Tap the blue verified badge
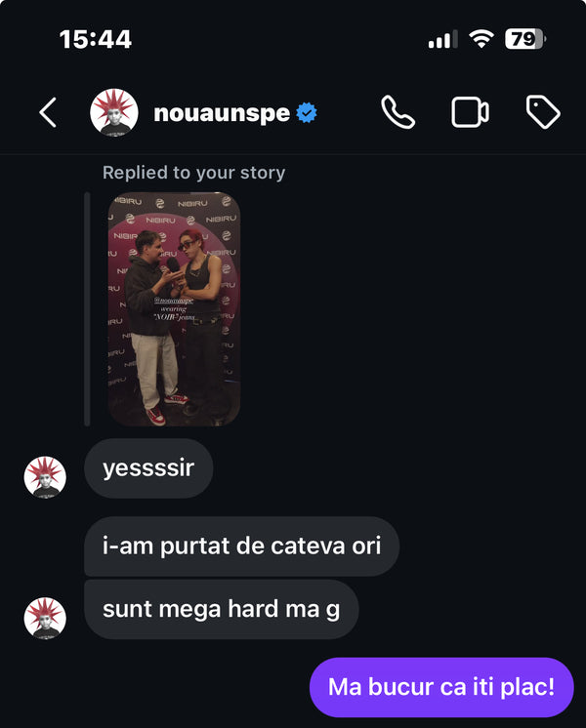 pos(307,113)
